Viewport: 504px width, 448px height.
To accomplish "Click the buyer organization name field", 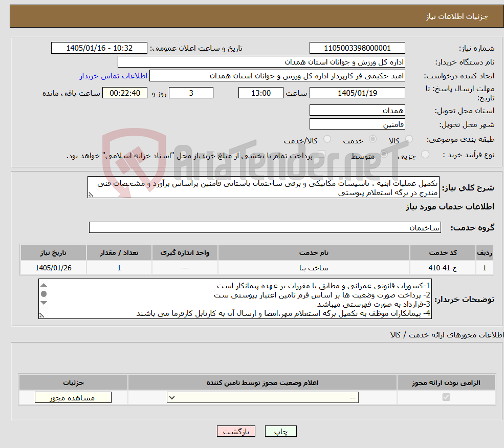I will [261, 62].
